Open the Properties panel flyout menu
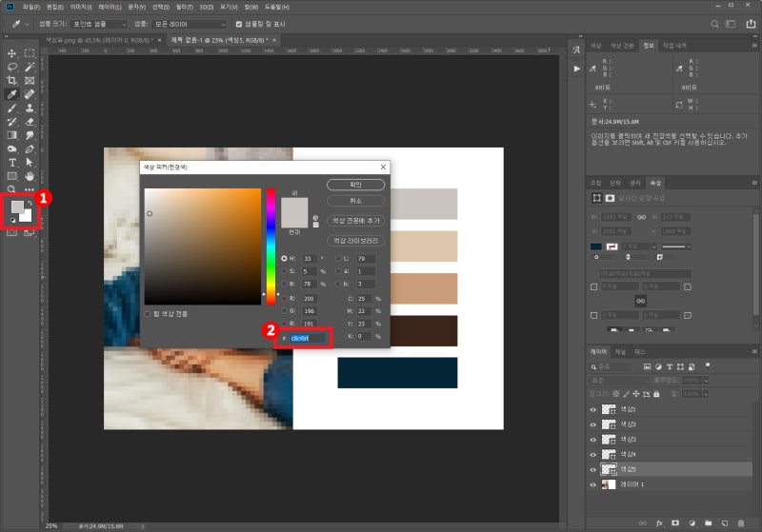 pyautogui.click(x=754, y=183)
